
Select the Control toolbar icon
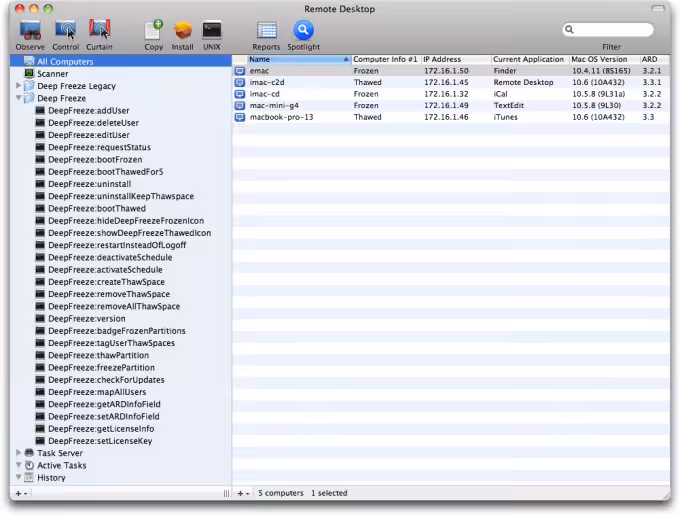click(x=65, y=35)
